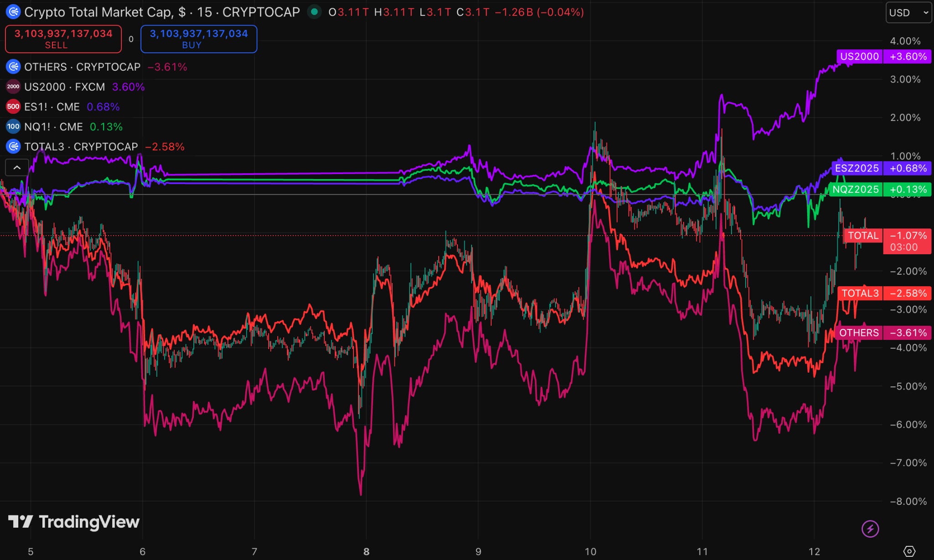Viewport: 934px width, 560px height.
Task: Click the Crypto Total Market Cap symbol icon
Action: [13, 12]
